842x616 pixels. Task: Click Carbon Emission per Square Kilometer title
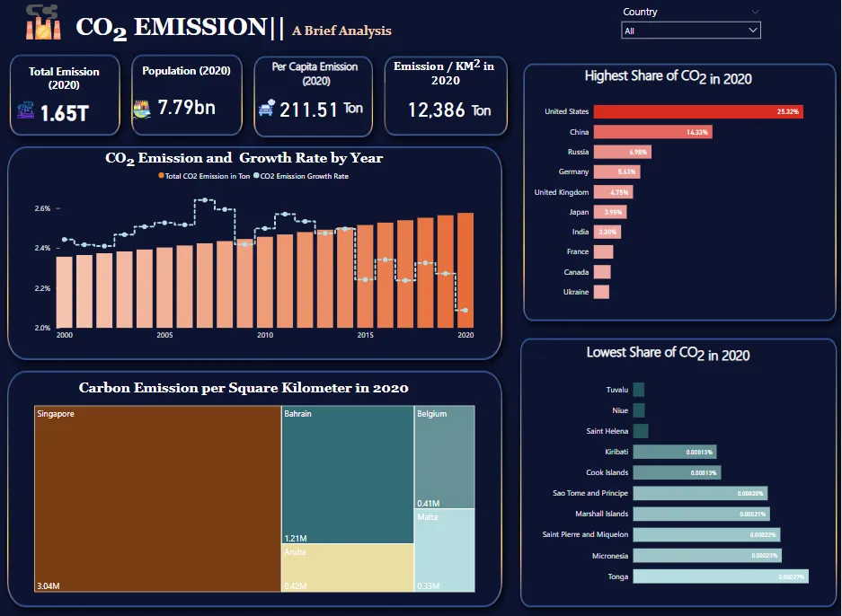244,388
